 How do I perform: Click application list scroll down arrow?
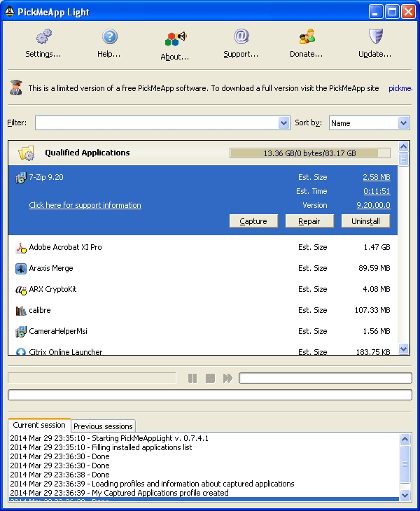click(x=403, y=349)
